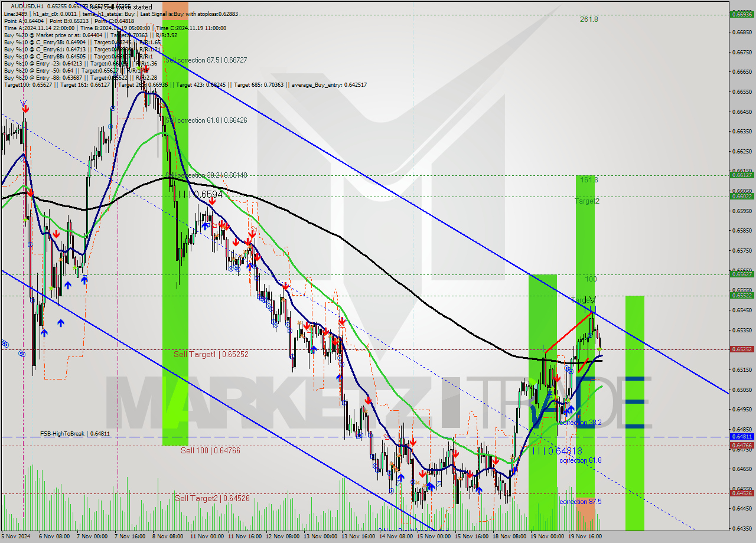756x543 pixels.
Task: Click the green '261.8' Fibonacci label
Action: click(589, 19)
